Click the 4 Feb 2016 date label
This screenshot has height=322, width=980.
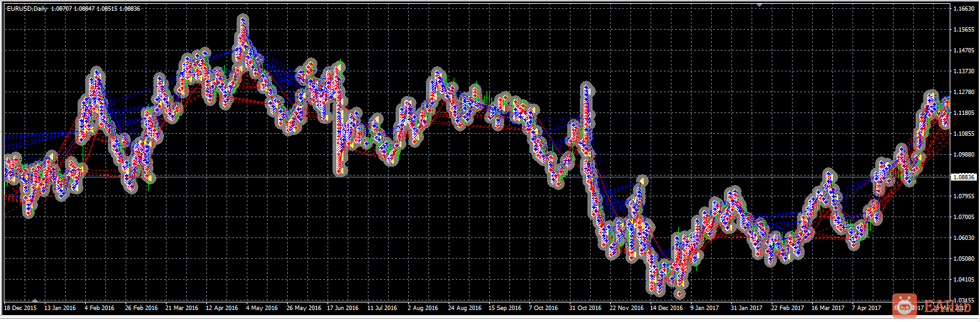(100, 308)
